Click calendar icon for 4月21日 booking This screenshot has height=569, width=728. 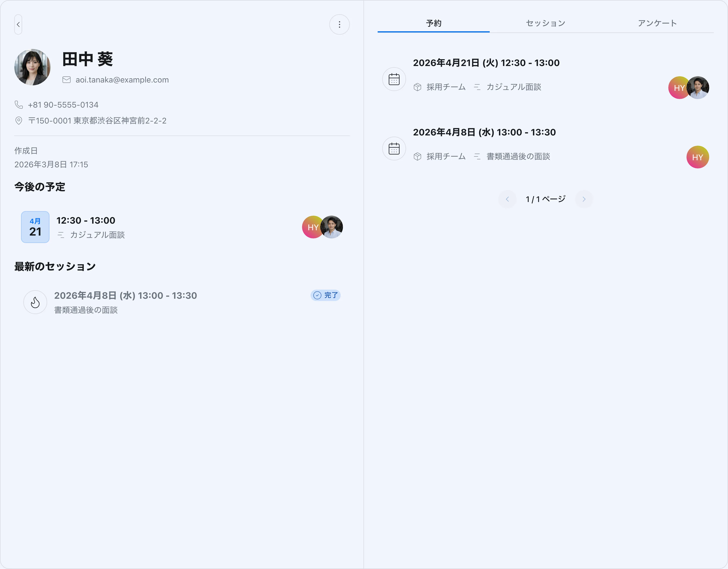pos(394,79)
